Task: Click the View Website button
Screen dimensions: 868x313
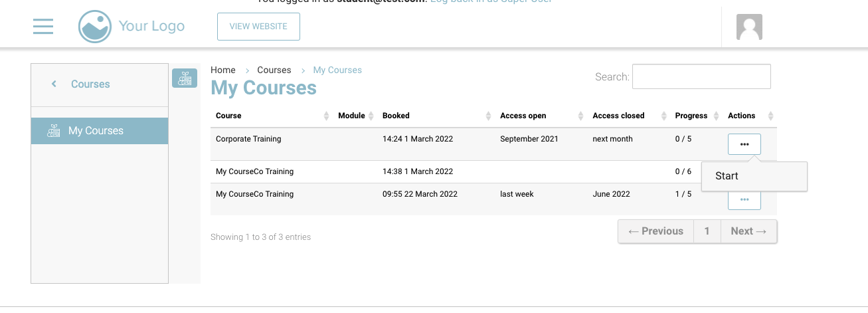Action: 258,27
